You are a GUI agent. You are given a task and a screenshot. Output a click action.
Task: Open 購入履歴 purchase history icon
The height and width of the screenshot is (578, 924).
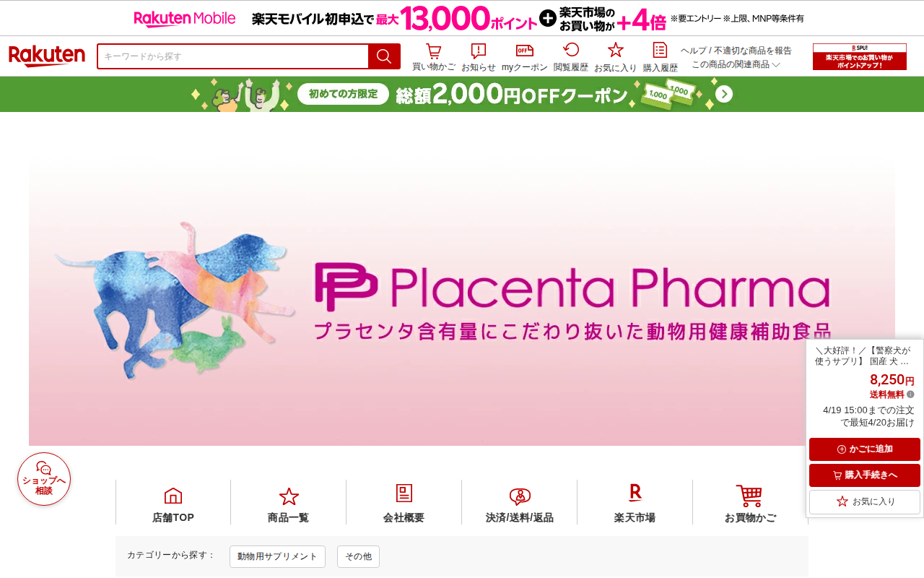661,56
